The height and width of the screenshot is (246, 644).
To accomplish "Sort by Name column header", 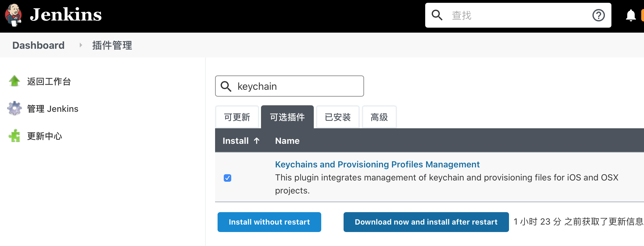I will (x=287, y=141).
